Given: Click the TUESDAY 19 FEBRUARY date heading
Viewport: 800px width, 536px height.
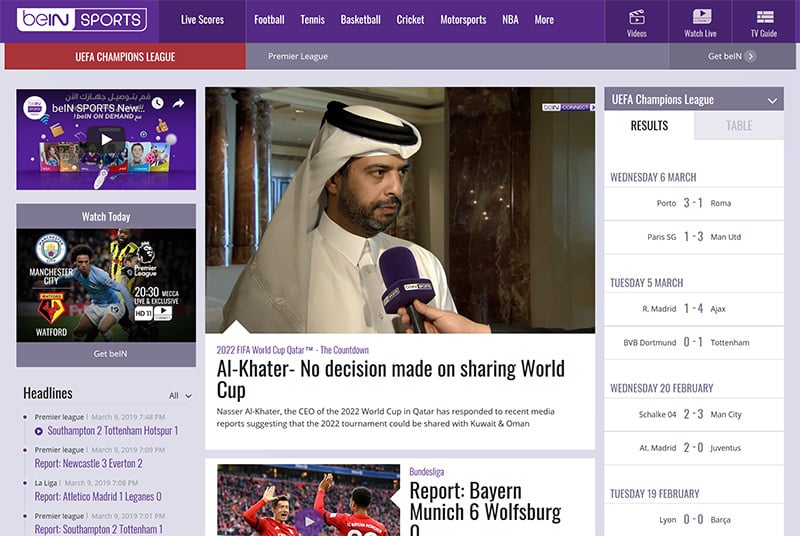Looking at the screenshot, I should (x=655, y=494).
